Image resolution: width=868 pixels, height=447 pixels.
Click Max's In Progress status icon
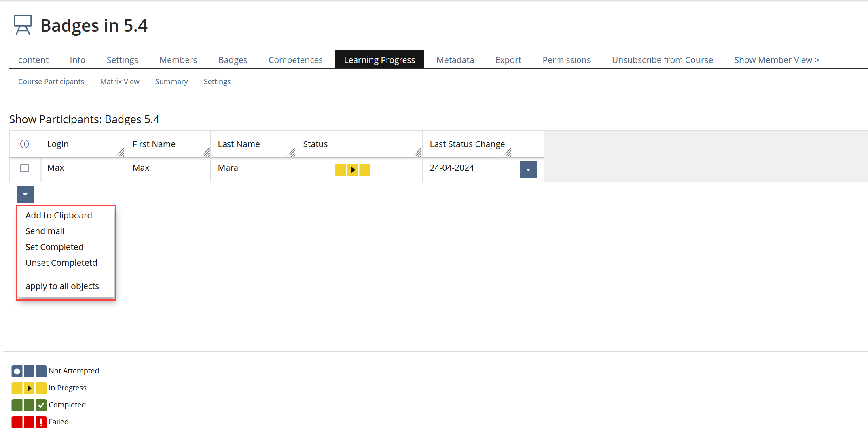tap(352, 169)
